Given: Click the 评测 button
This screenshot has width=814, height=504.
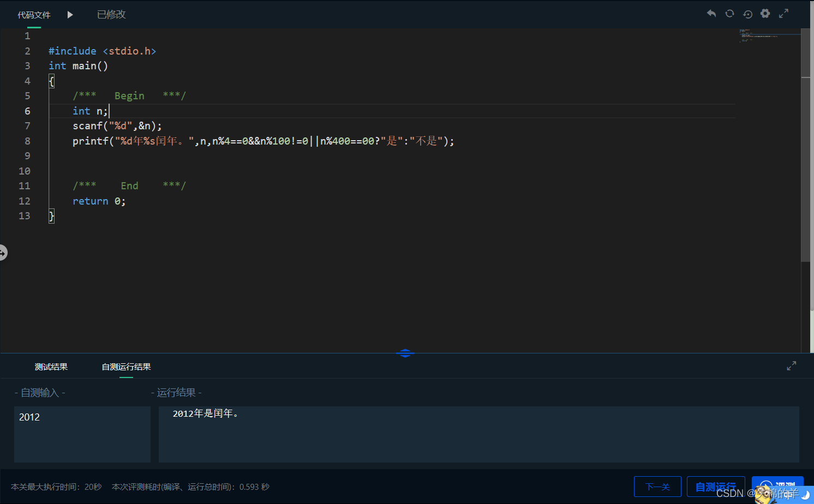Looking at the screenshot, I should click(777, 487).
